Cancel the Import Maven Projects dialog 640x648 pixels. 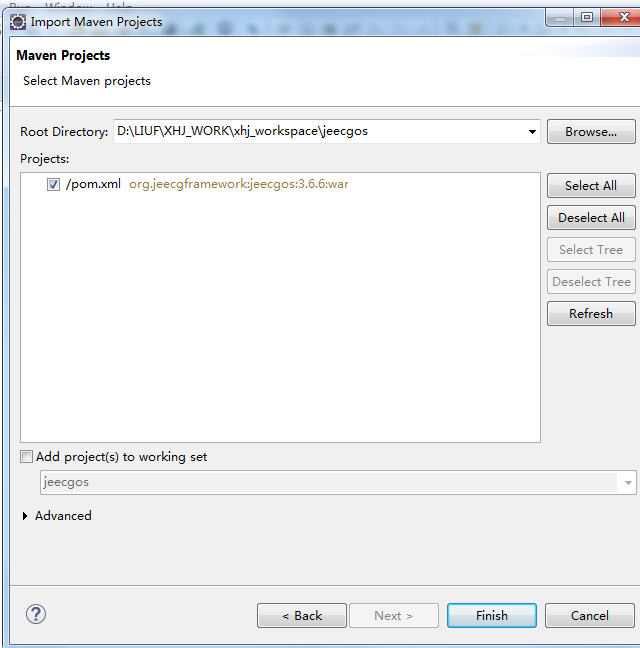(x=590, y=615)
